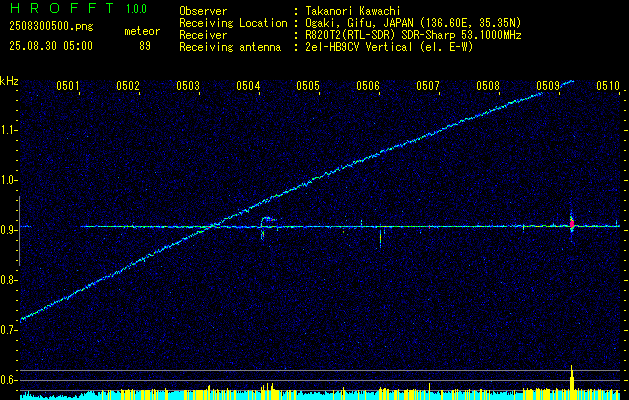This screenshot has height=400, width=629.
Task: Click the red meteor echo near 0509
Action: click(x=572, y=223)
